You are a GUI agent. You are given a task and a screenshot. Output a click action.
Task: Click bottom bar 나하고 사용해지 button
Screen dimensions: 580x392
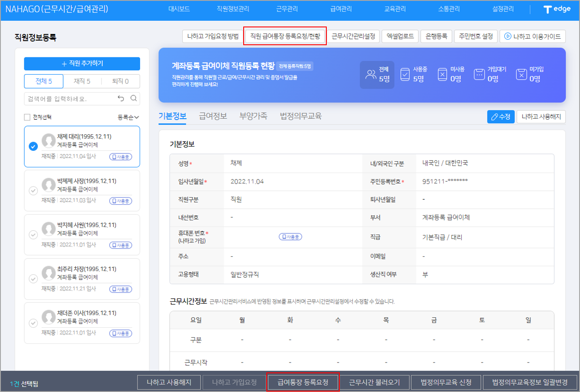coord(169,382)
